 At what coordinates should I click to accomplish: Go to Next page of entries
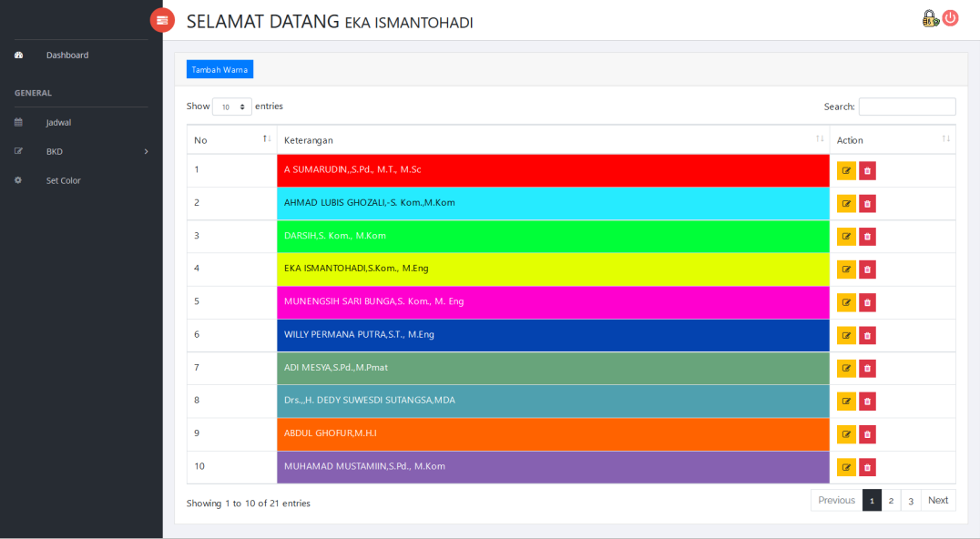[937, 500]
